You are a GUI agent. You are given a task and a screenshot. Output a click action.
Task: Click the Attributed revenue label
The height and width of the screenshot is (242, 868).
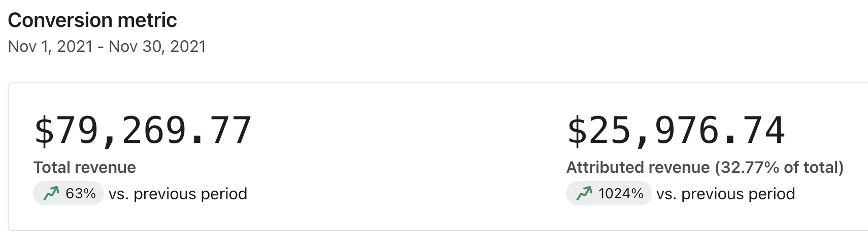tap(638, 167)
